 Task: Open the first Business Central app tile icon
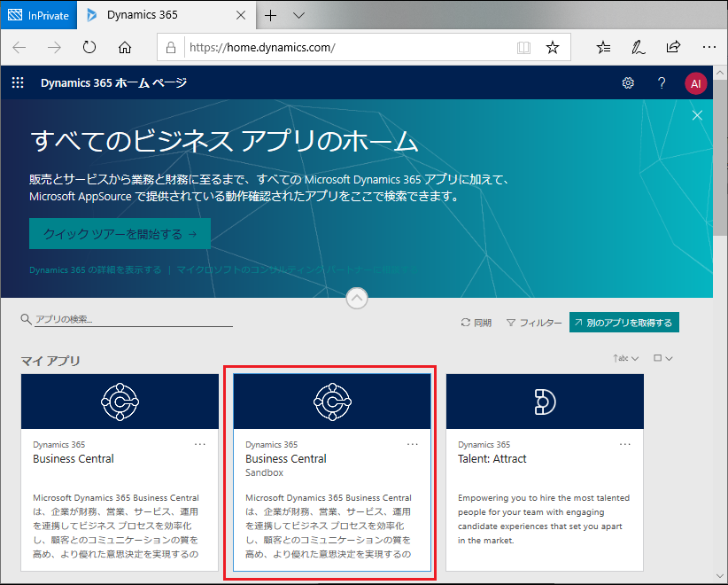120,402
